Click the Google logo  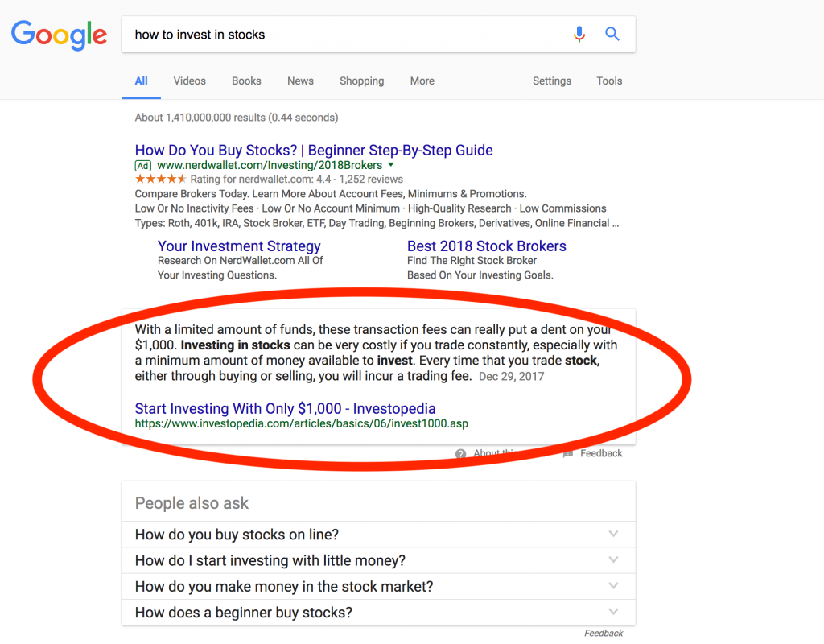59,35
